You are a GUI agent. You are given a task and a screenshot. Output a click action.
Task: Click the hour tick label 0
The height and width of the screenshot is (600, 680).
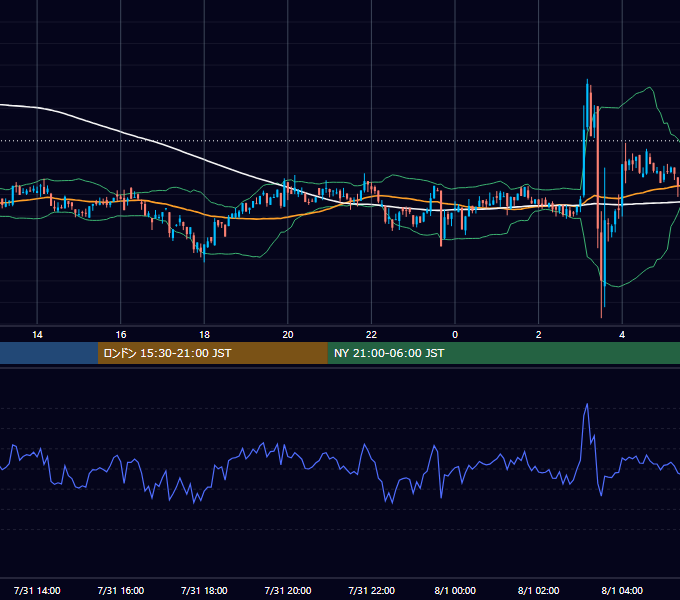point(455,335)
